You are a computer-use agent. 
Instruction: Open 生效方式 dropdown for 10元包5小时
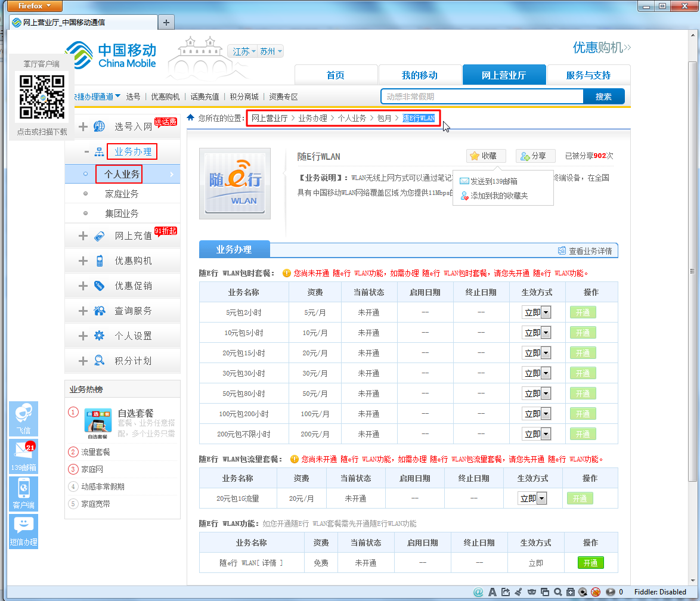click(x=536, y=333)
